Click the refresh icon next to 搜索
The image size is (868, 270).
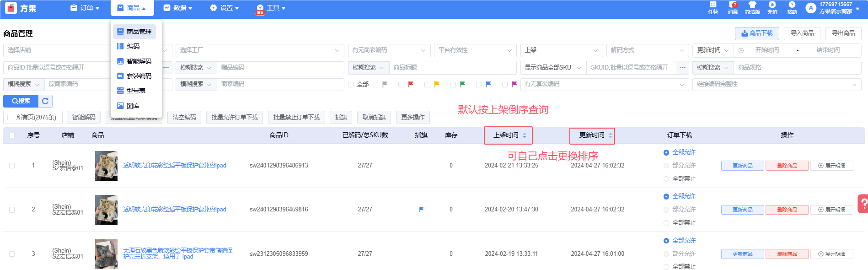(x=45, y=101)
